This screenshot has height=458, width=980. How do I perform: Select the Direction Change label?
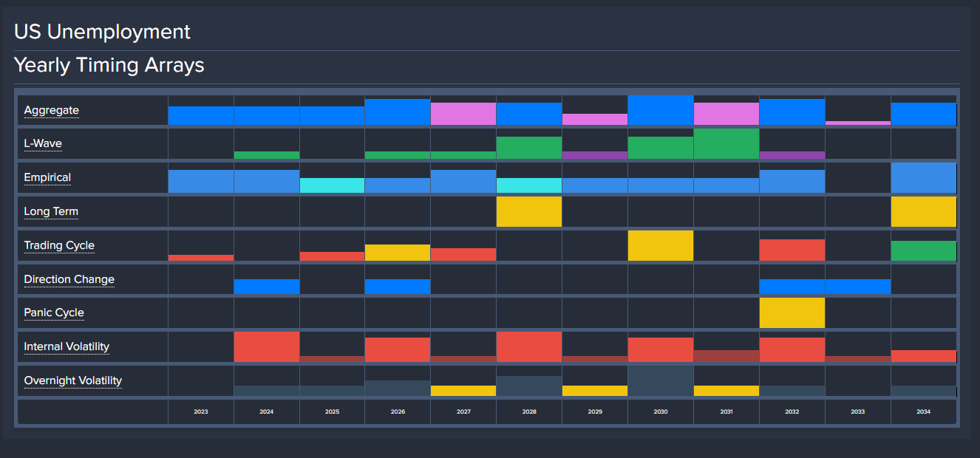click(69, 280)
